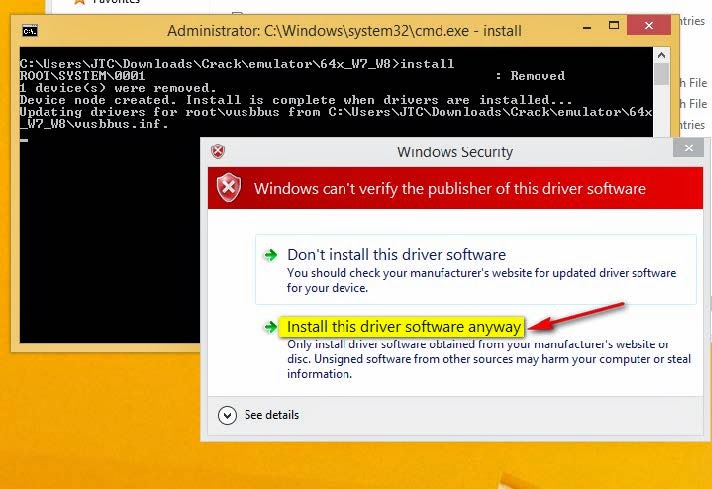
Task: Click the cmd.exe window title text
Action: 344,31
